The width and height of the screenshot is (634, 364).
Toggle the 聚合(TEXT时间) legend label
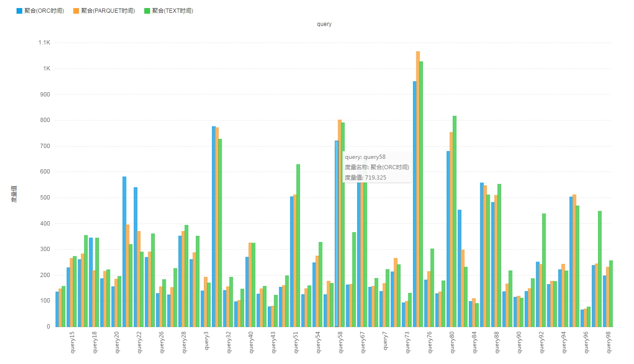tap(172, 11)
